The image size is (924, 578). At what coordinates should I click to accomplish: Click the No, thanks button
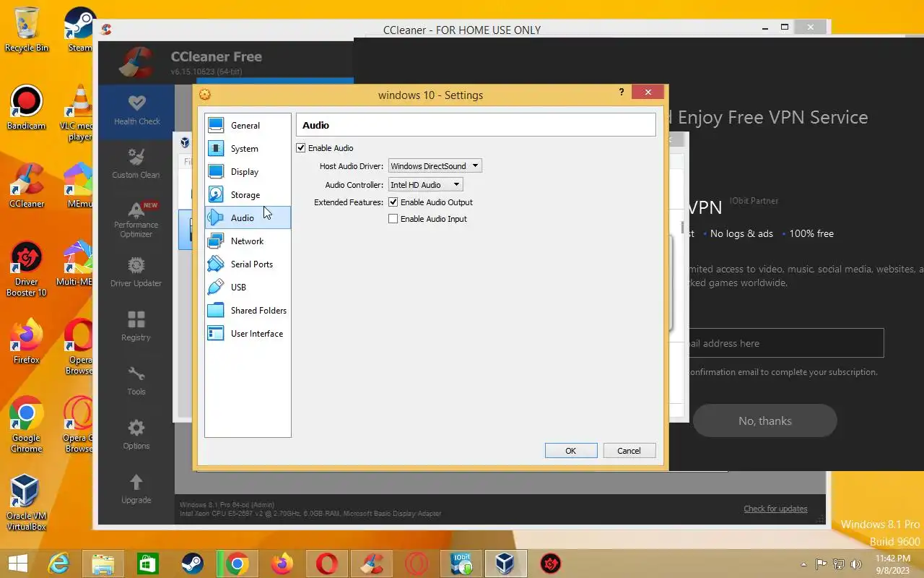pyautogui.click(x=765, y=420)
